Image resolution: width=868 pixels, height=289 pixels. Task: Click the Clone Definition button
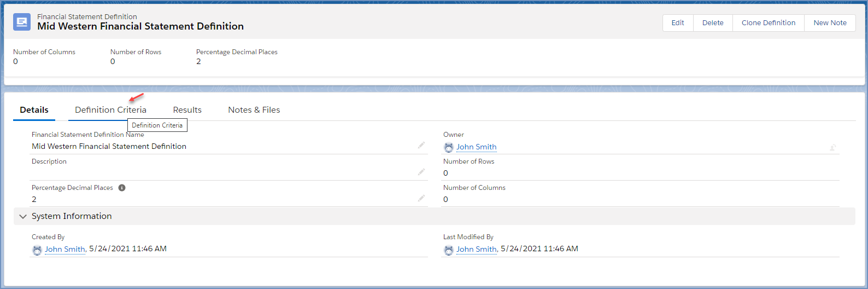point(768,23)
